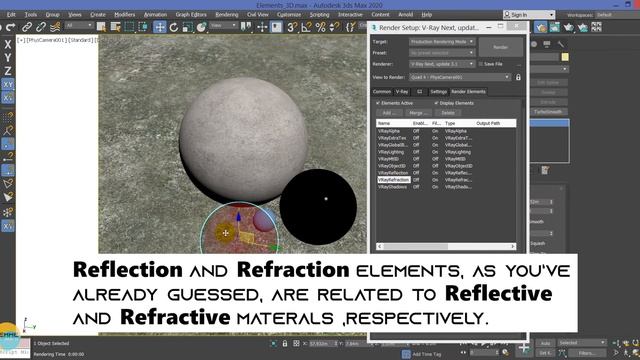Open the selection filter All dropdown
Image resolution: width=640 pixels, height=360 pixels.
click(79, 25)
